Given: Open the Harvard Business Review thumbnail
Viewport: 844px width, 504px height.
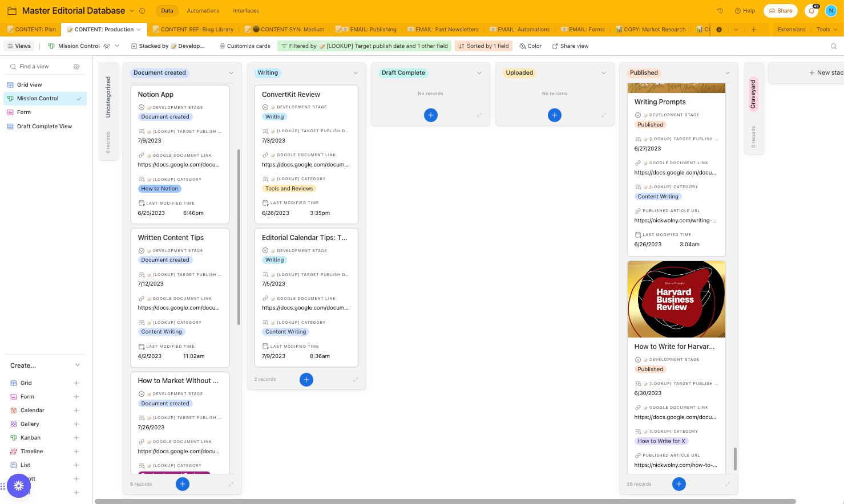Looking at the screenshot, I should tap(676, 299).
